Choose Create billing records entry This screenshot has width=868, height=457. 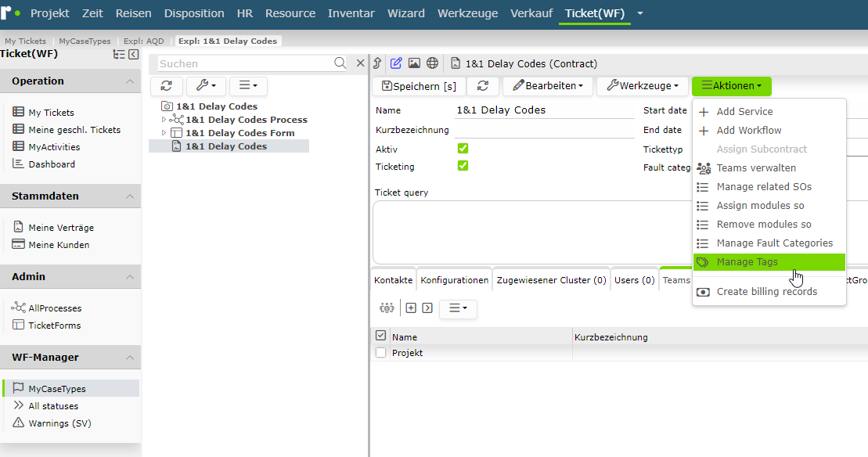coord(769,292)
